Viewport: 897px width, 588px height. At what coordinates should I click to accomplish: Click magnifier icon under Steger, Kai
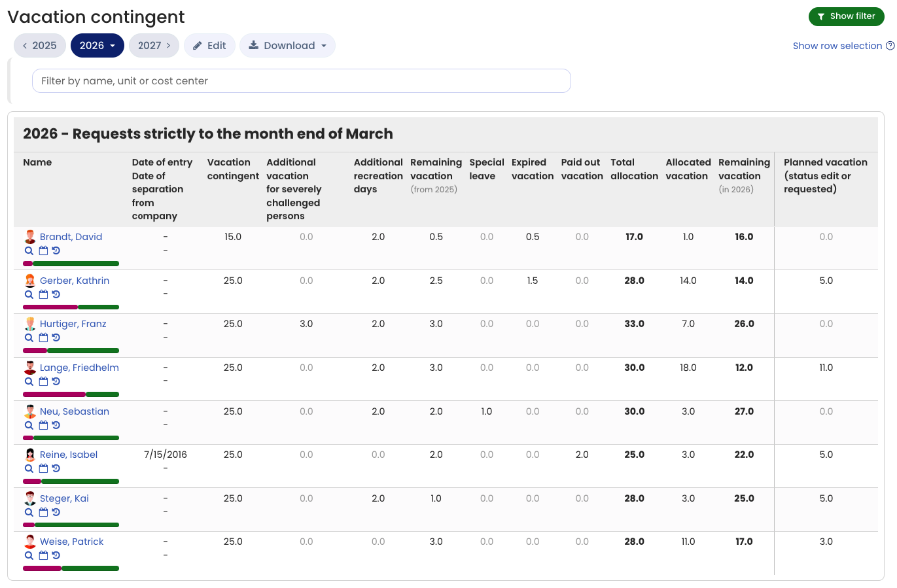tap(29, 512)
